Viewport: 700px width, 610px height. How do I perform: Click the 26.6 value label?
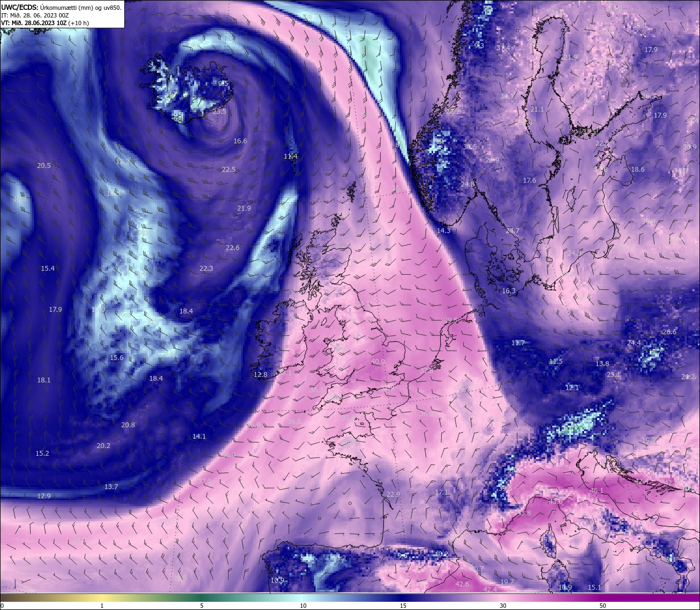click(x=669, y=332)
